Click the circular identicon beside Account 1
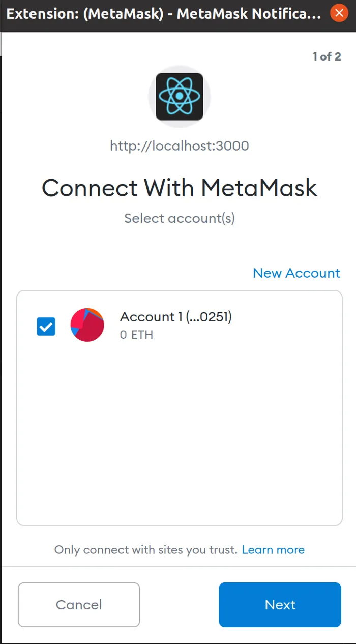Screen dimensions: 356x644 coord(87,325)
